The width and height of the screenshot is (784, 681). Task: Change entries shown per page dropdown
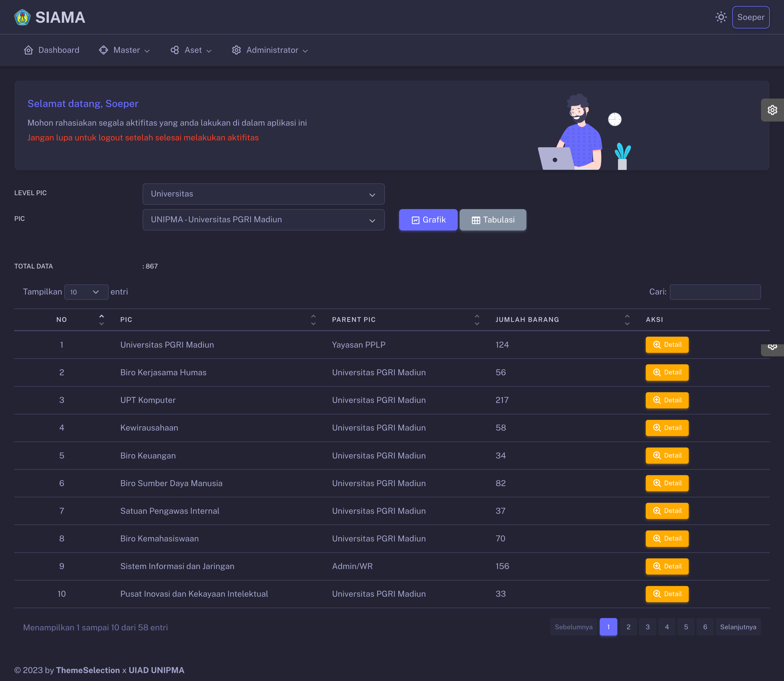(86, 292)
